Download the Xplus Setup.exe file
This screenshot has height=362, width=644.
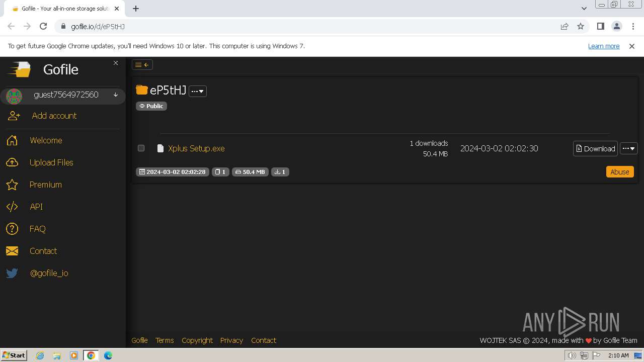pos(595,148)
